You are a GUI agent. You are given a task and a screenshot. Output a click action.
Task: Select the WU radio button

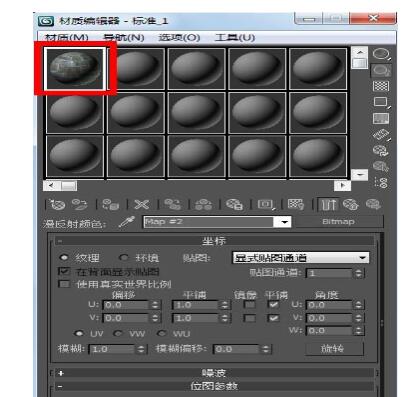pyautogui.click(x=162, y=333)
